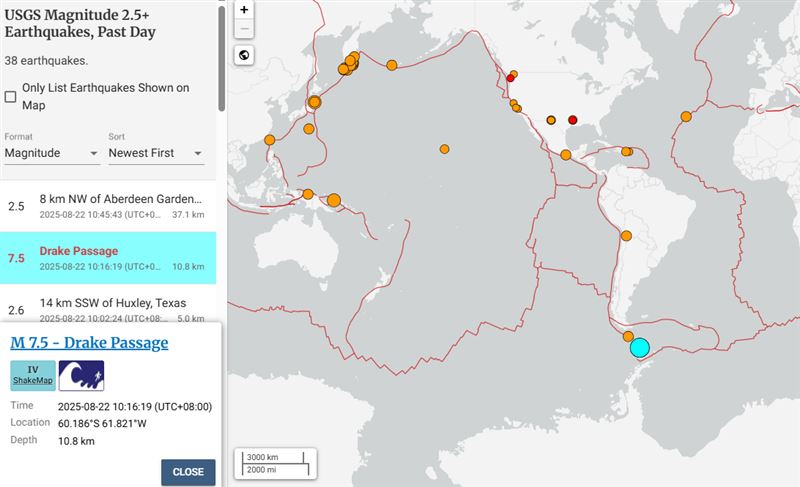Click the red earthquake marker in Texas area
800x487 pixels.
click(x=572, y=120)
